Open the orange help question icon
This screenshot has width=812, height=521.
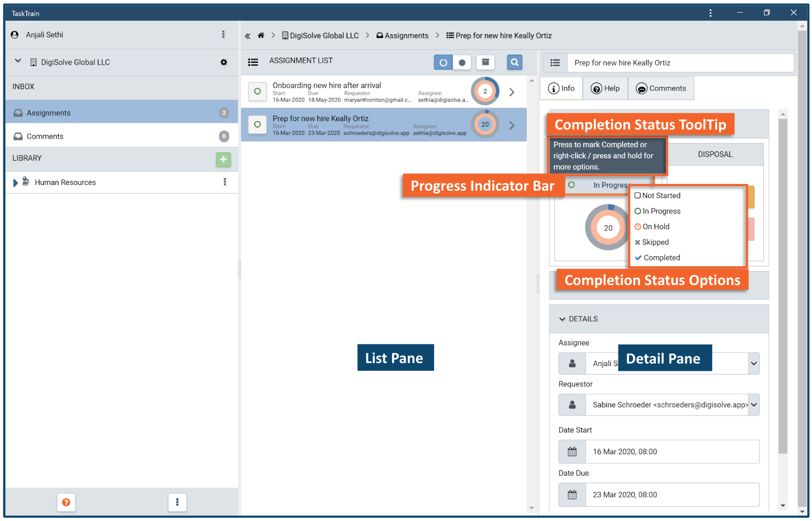click(66, 502)
